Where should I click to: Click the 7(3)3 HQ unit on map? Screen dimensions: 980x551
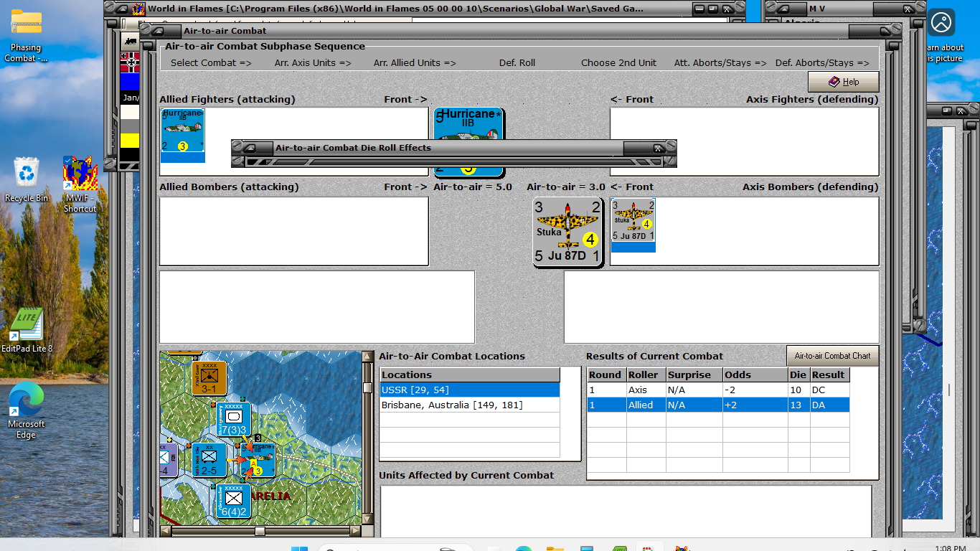coord(234,420)
